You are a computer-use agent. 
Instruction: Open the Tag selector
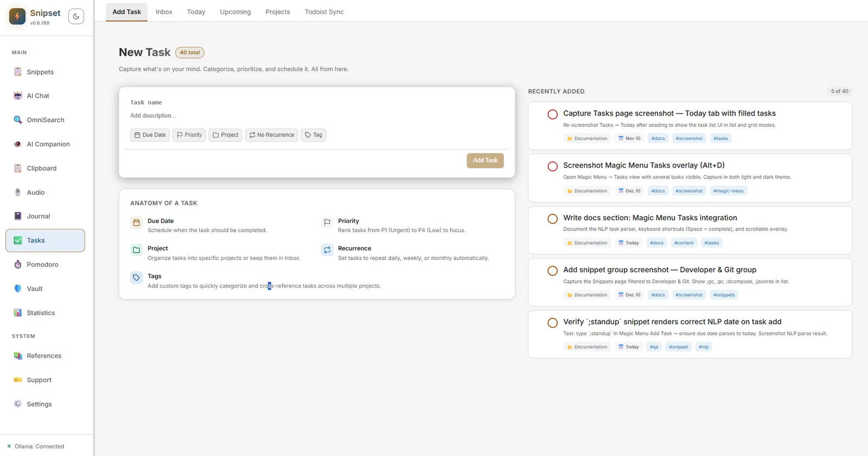click(314, 135)
